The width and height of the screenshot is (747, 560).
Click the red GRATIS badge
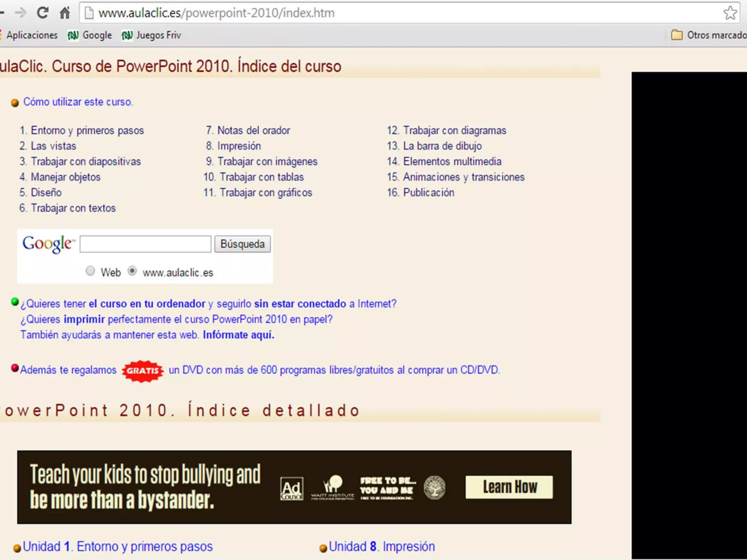click(143, 371)
